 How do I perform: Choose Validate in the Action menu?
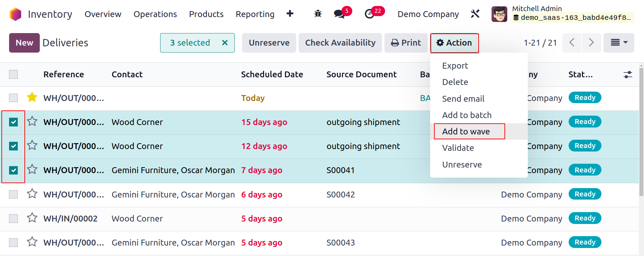pyautogui.click(x=458, y=148)
